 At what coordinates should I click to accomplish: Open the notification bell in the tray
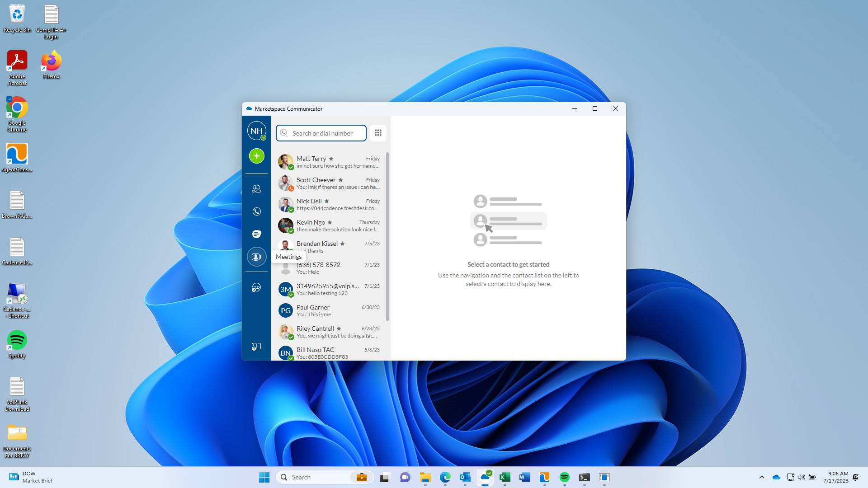[856, 477]
